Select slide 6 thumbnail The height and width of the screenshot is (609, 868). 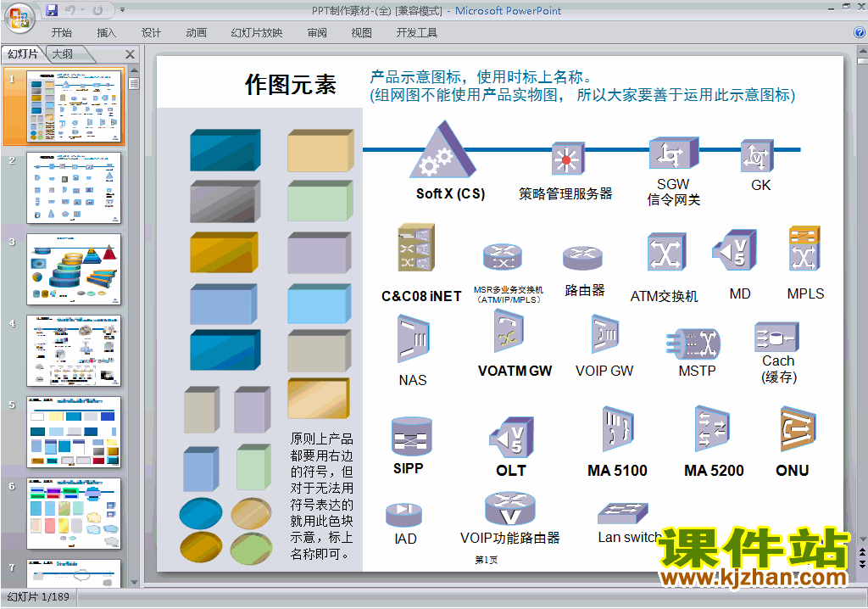74,514
